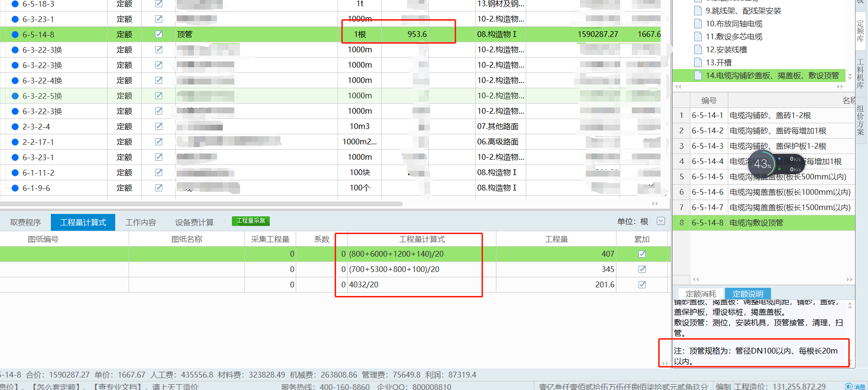This screenshot has height=390, width=868.
Task: Toggle 累加 checkbox for the 407 quantity row
Action: (642, 254)
